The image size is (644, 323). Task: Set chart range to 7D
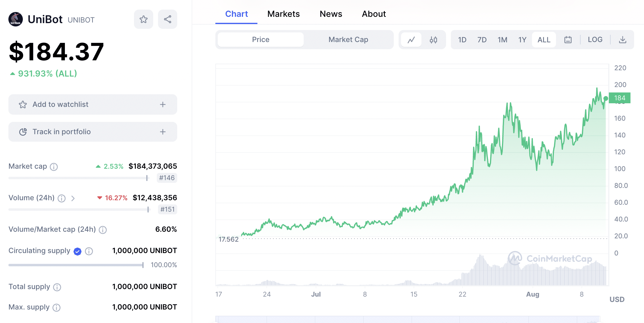click(482, 40)
